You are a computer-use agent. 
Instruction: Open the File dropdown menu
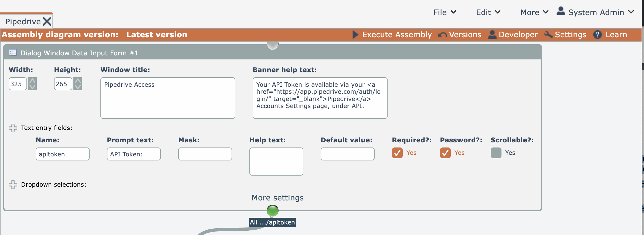coord(445,12)
